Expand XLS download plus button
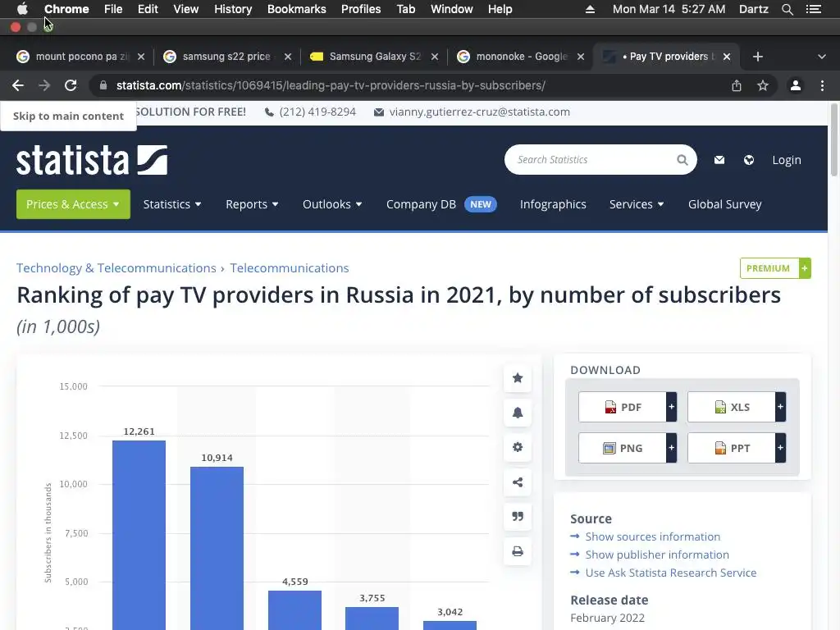Screen dimensions: 840x630 click(x=781, y=407)
